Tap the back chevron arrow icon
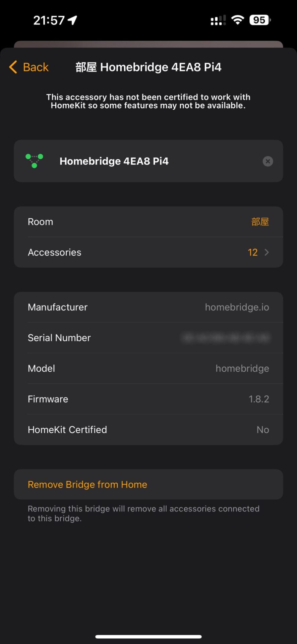The image size is (297, 644). click(13, 67)
